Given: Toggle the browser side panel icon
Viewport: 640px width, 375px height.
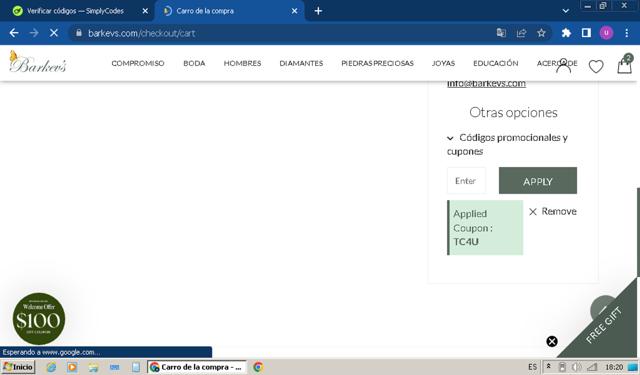Looking at the screenshot, I should coord(586,33).
